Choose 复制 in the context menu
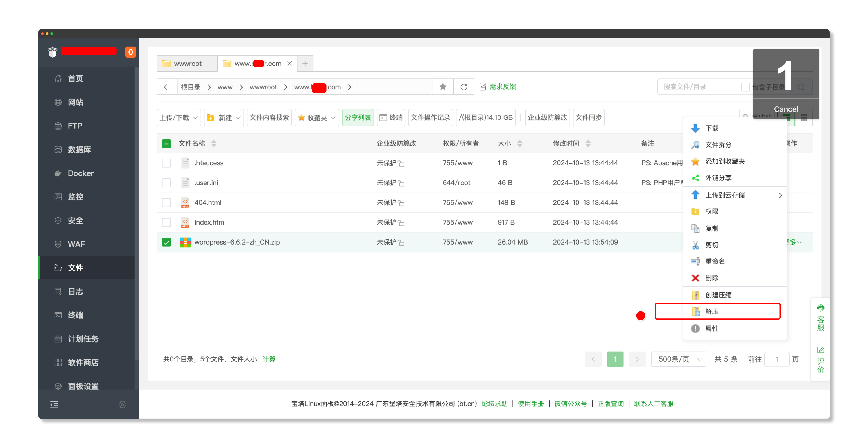The height and width of the screenshot is (448, 868). point(734,228)
